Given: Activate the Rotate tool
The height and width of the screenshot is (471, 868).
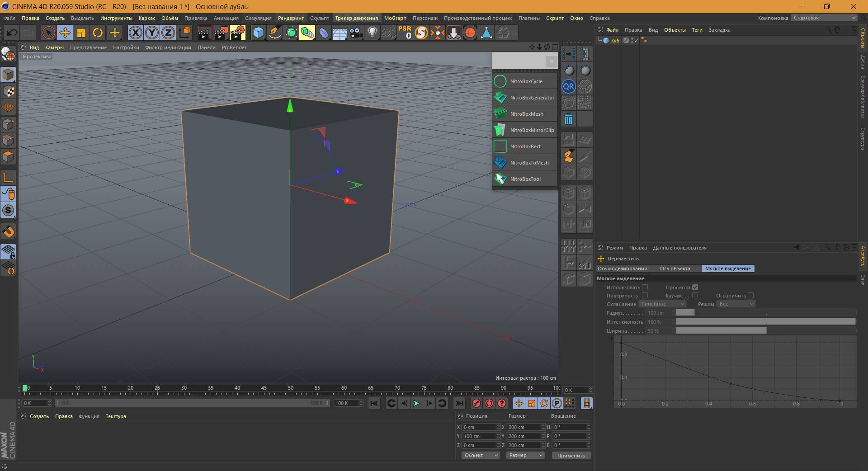Looking at the screenshot, I should 98,33.
